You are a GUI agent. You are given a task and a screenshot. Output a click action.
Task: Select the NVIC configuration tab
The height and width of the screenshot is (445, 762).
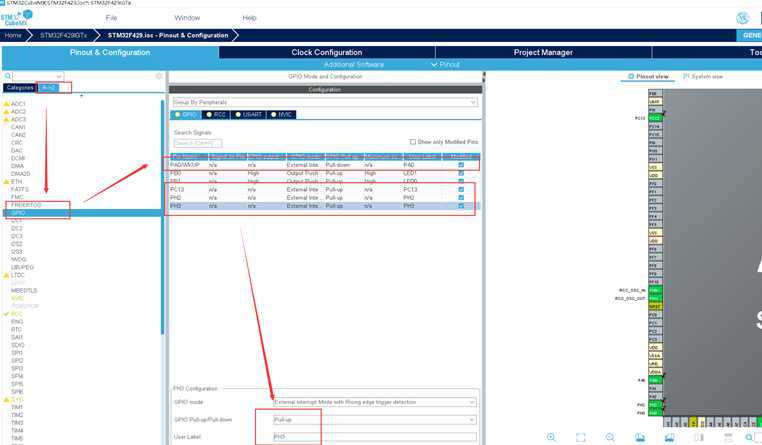tap(281, 115)
